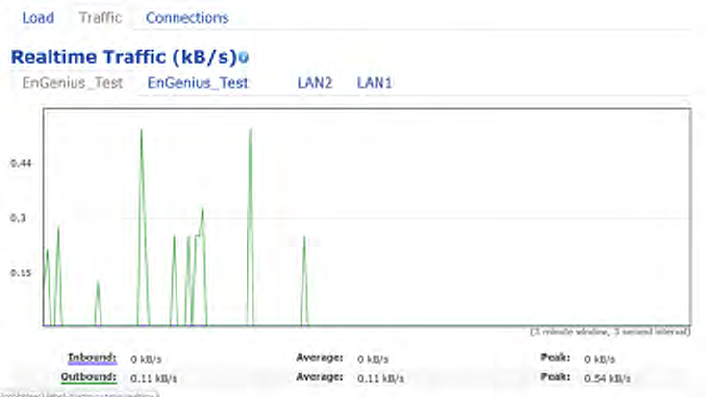The image size is (706, 397).
Task: Click the minute window interval caption below graph
Action: point(610,332)
